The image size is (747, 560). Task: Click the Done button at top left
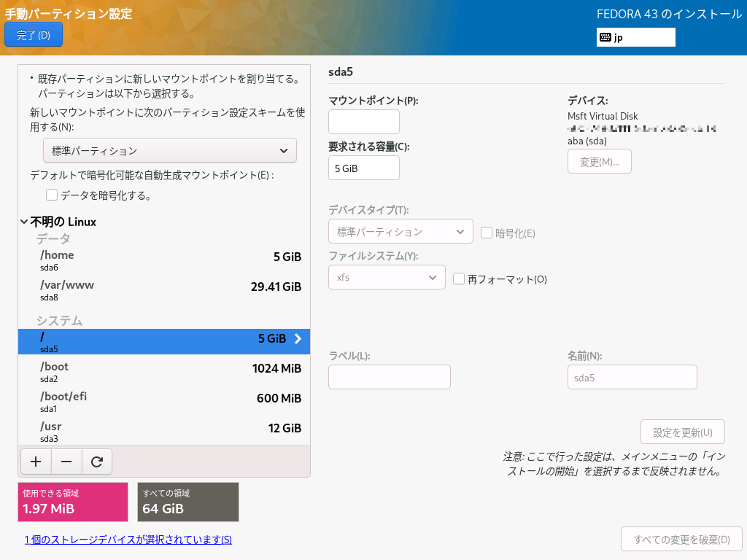(34, 34)
